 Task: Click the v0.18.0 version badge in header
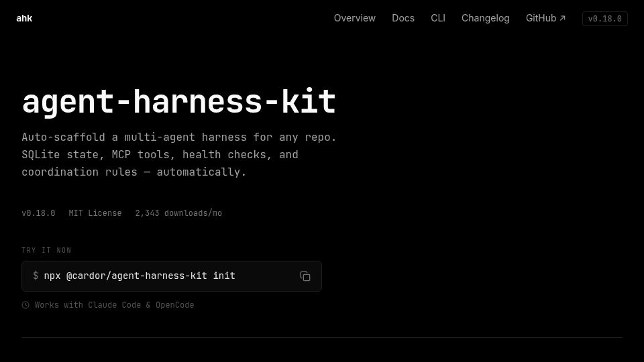click(x=604, y=19)
